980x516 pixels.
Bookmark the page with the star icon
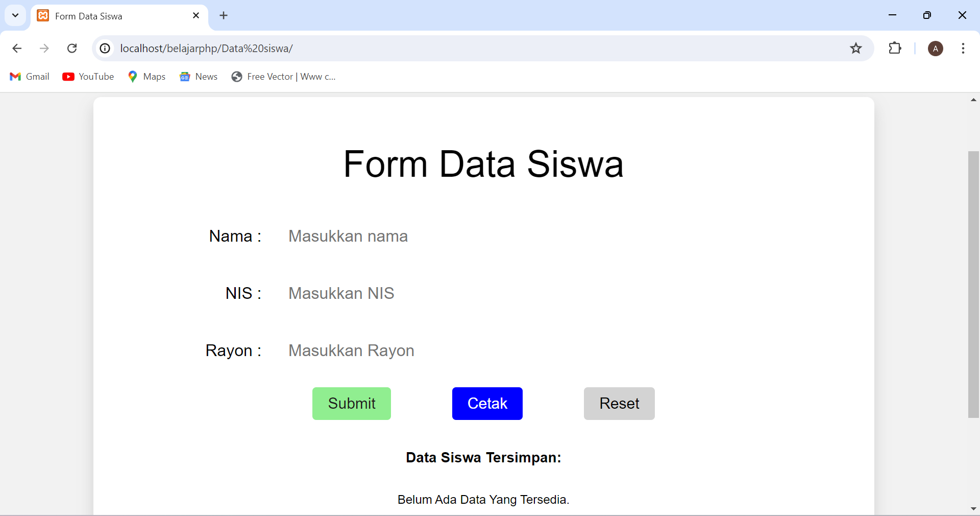(856, 49)
